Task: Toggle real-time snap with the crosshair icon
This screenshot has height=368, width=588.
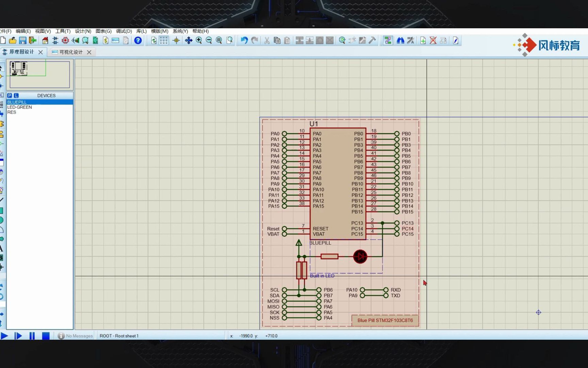Action: click(176, 40)
